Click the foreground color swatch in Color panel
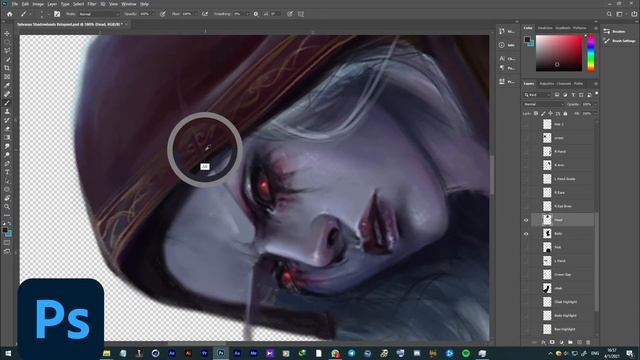This screenshot has height=360, width=640. coord(527,40)
